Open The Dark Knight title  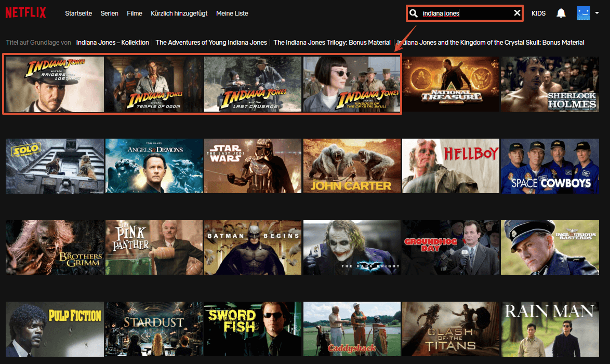coord(352,248)
